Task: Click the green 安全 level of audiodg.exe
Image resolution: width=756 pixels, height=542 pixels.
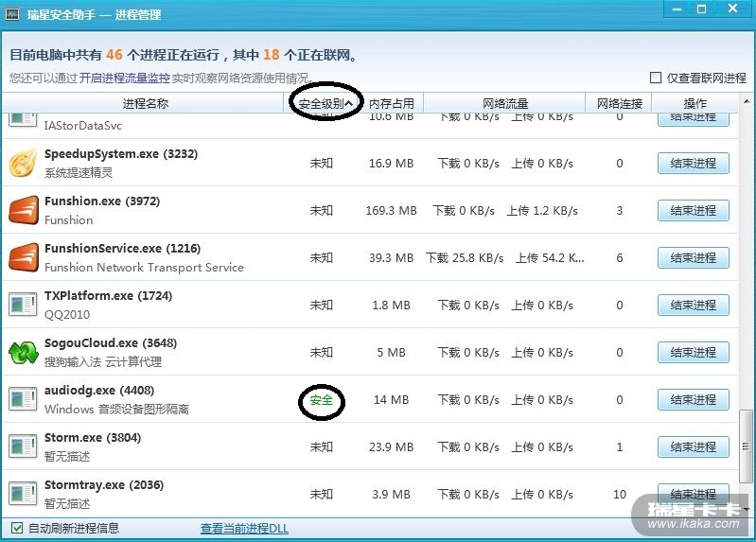Action: coord(321,400)
